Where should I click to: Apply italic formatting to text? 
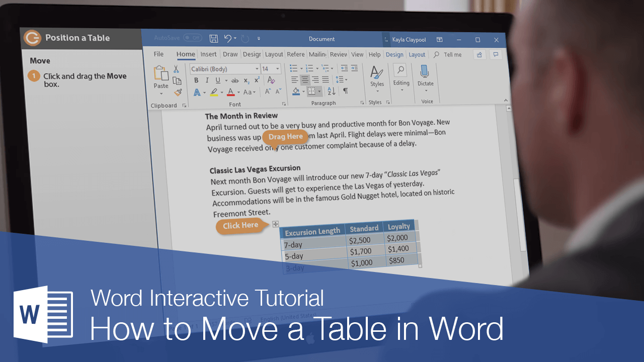click(x=207, y=80)
